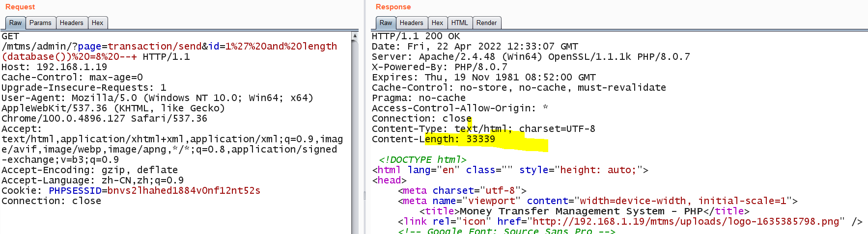Click the X-Powered-By: PHP/8.0.7 line
868x234 pixels.
[440, 67]
